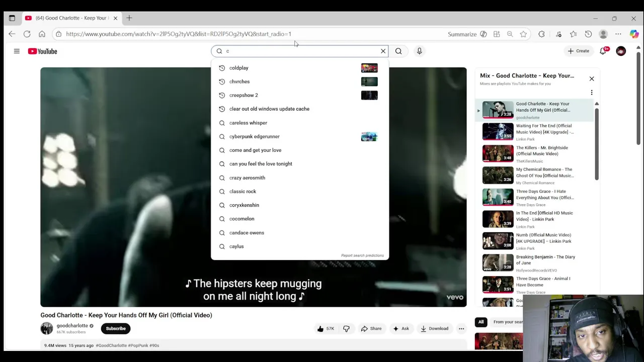Screen dimensions: 644x362
Task: Play Three Days Grace Animal I Have Become
Action: point(535,285)
